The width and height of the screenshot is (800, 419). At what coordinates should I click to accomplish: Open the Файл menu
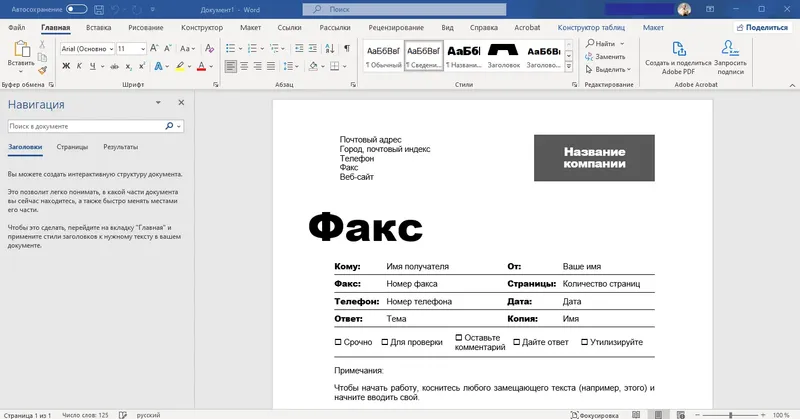pyautogui.click(x=17, y=28)
